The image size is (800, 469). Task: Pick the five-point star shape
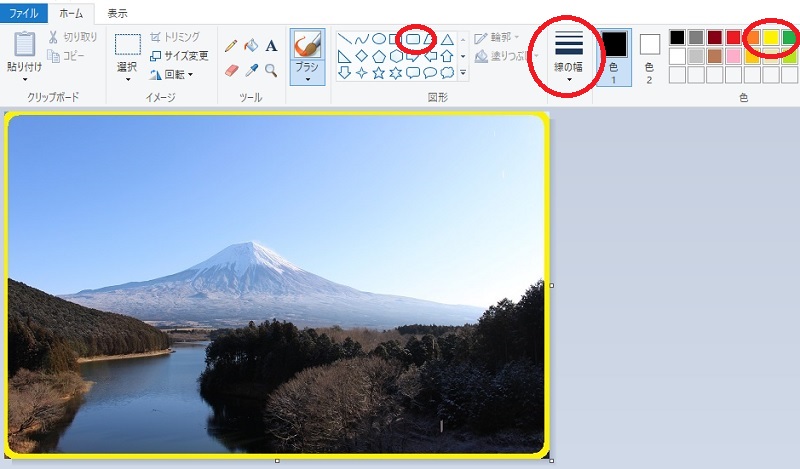point(378,73)
